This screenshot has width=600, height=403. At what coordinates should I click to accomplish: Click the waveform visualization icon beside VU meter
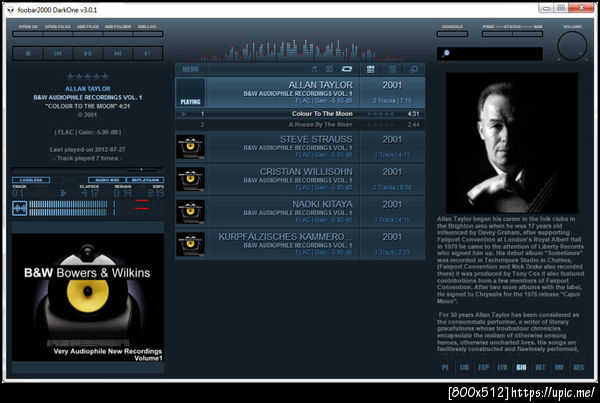point(20,208)
